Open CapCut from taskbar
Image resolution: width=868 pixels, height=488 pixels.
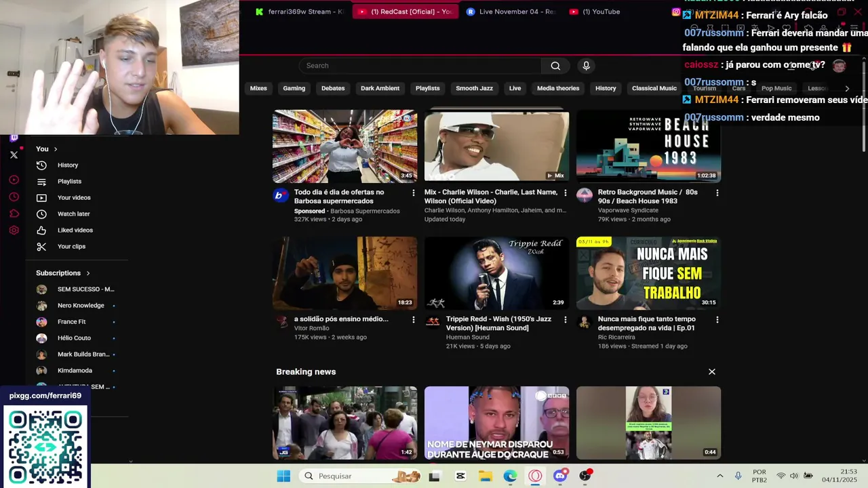(x=460, y=476)
